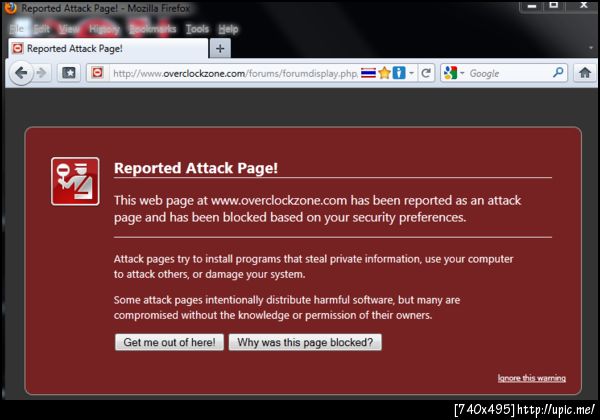Click the attack page police officer warning icon
Viewport: 600px width, 420px height.
pyautogui.click(x=75, y=181)
